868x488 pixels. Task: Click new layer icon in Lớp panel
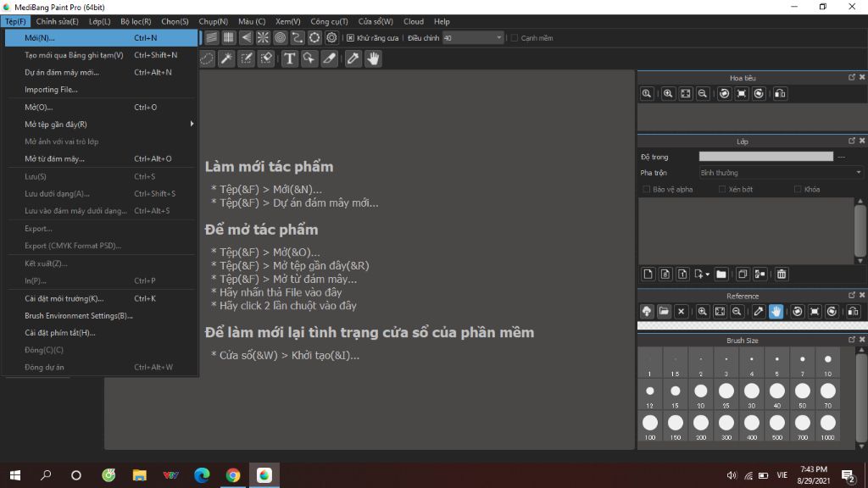pyautogui.click(x=648, y=274)
